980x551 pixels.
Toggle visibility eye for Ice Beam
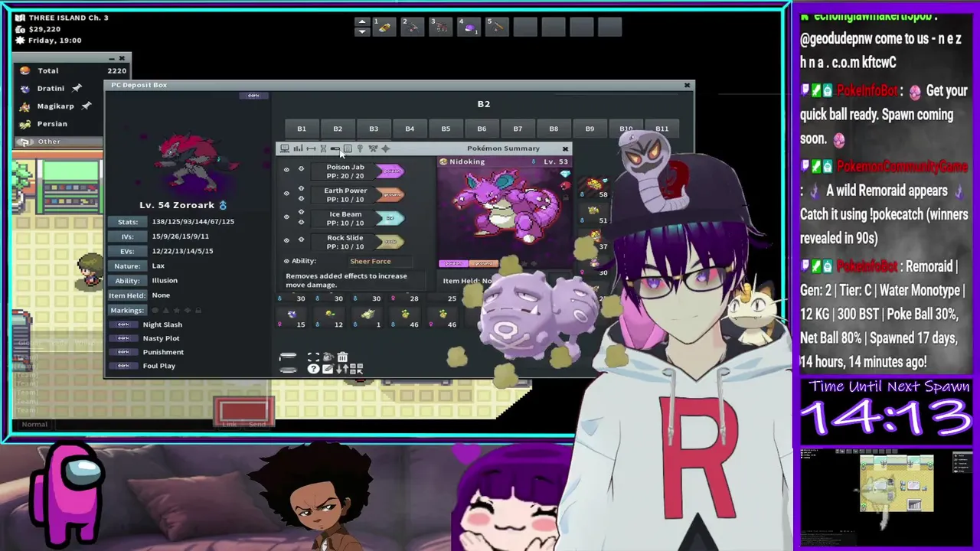tap(286, 217)
